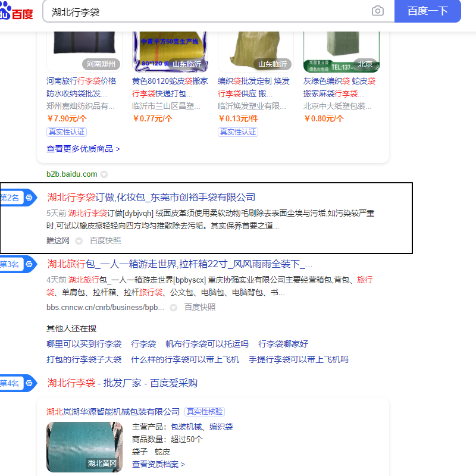This screenshot has height=476, width=476.
Task: Visit the bbs.cncw.cn source link
Action: [105, 307]
